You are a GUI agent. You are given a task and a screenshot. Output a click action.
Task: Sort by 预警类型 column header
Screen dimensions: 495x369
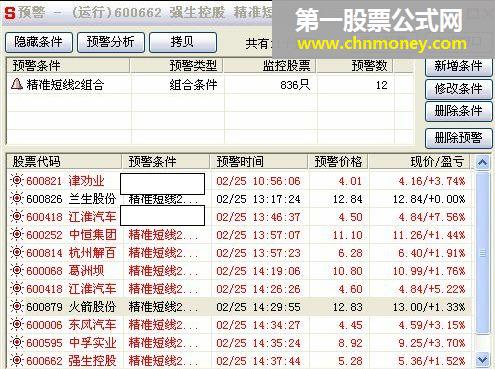[177, 66]
